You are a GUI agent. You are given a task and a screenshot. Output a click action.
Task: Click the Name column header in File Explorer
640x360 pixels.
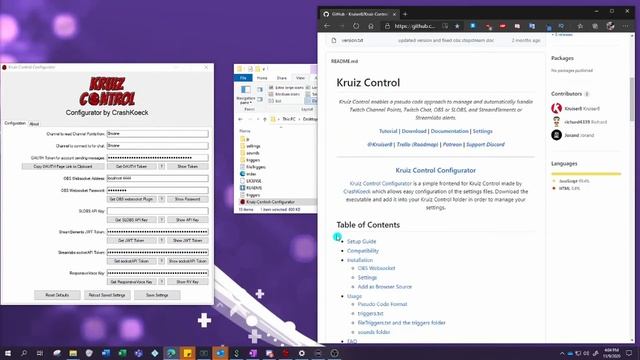pos(245,131)
